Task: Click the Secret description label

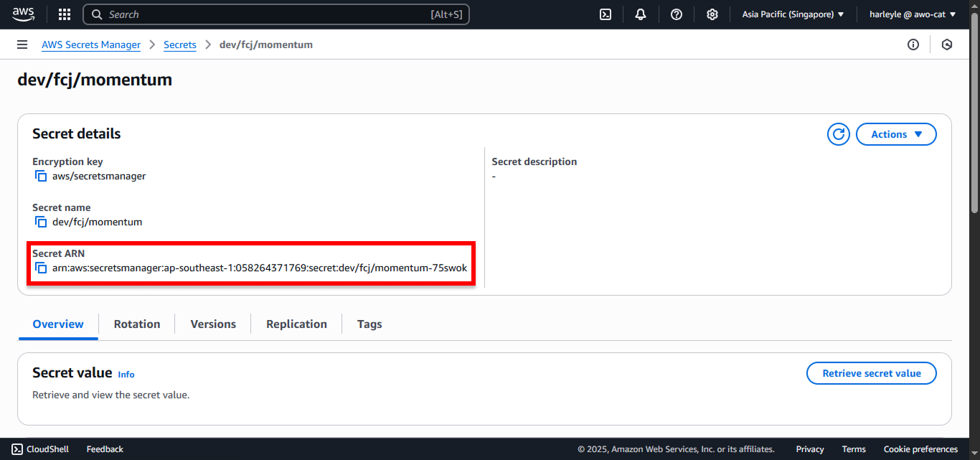Action: [534, 161]
